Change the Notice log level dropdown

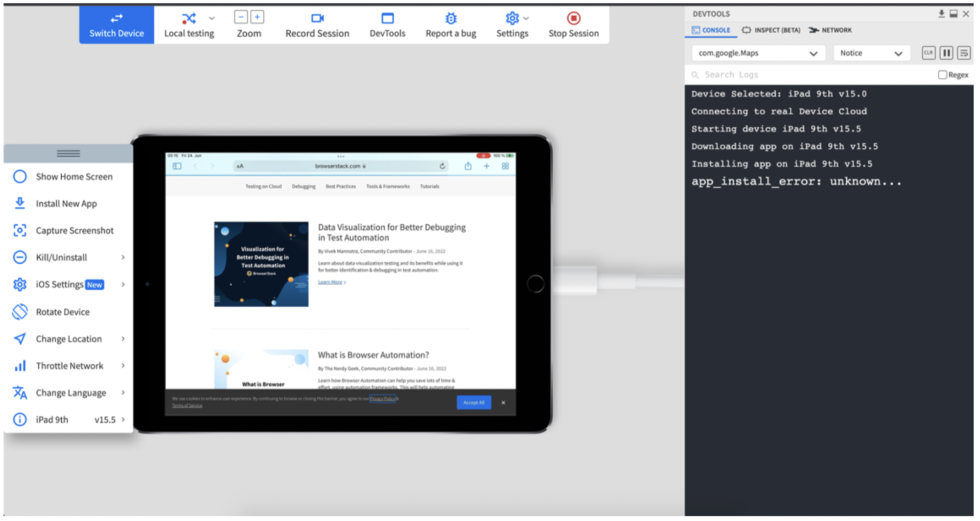[872, 54]
